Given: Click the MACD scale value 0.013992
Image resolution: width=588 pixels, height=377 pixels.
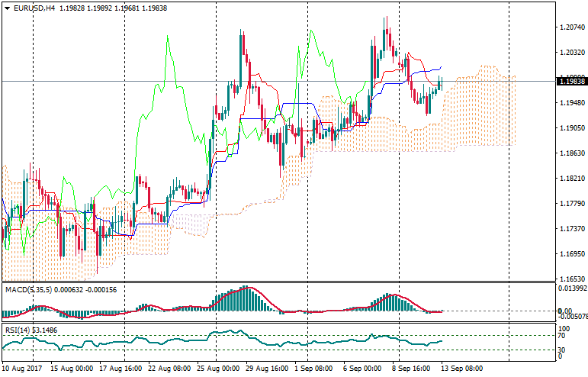Looking at the screenshot, I should (x=570, y=288).
